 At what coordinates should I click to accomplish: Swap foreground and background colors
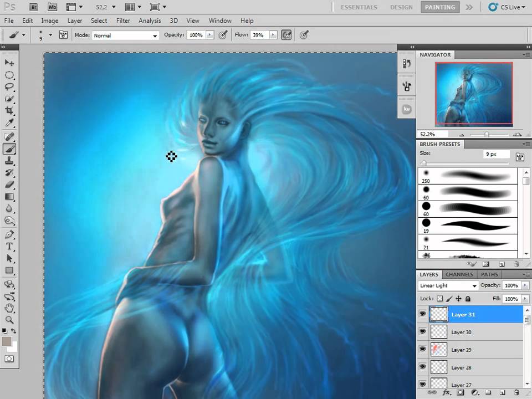[x=13, y=331]
